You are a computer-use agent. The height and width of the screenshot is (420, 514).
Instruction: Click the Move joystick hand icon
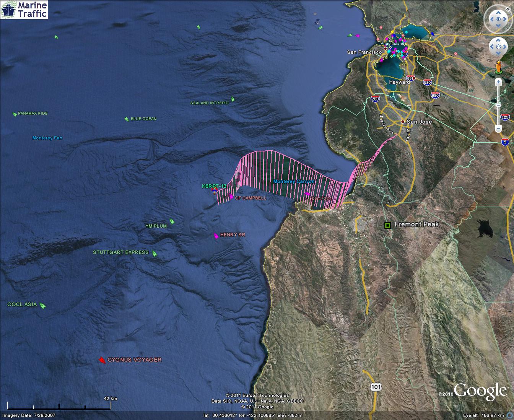pyautogui.click(x=498, y=47)
